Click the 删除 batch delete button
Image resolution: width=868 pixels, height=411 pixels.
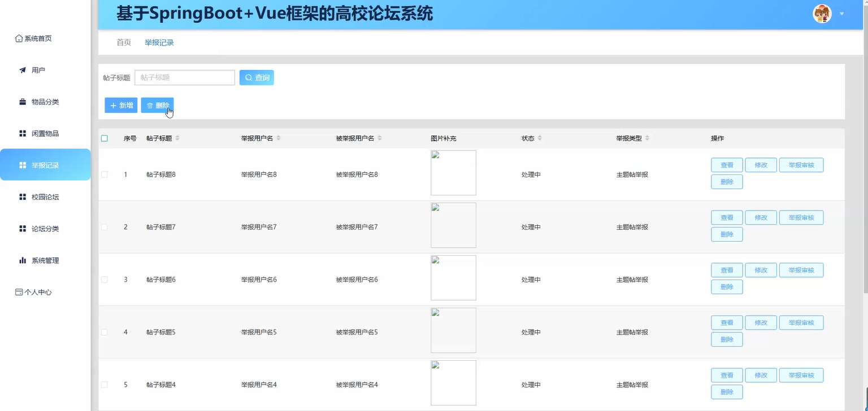tap(157, 105)
